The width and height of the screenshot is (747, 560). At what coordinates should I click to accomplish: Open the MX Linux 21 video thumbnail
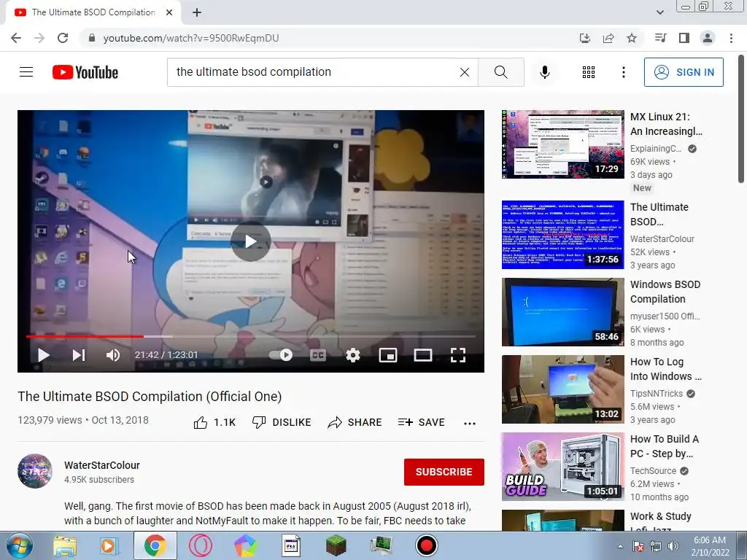coord(562,144)
